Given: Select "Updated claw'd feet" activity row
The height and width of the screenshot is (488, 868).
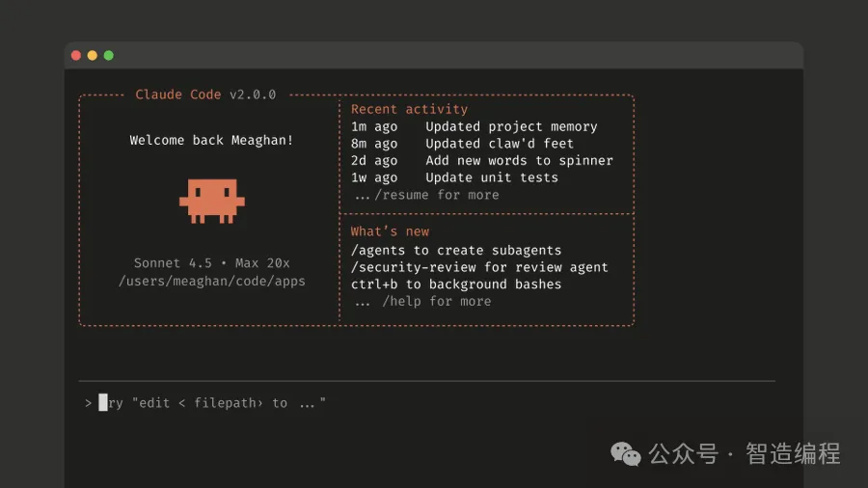Looking at the screenshot, I should pos(462,144).
